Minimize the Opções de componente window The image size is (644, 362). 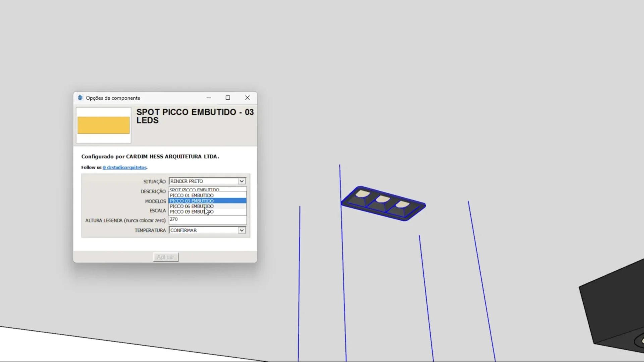(209, 98)
